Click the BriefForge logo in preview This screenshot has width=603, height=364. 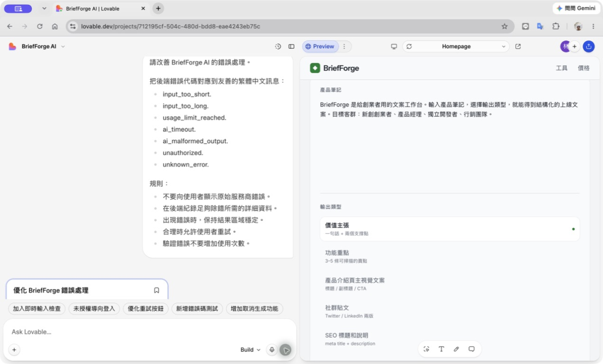[x=334, y=68]
